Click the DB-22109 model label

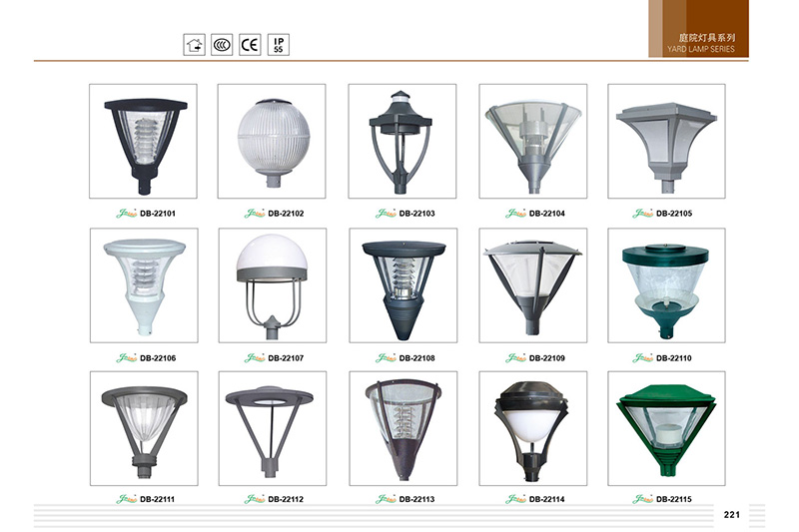point(547,358)
